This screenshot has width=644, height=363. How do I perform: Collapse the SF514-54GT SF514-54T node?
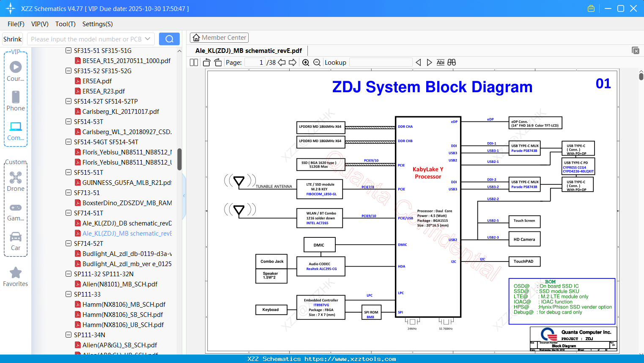click(69, 142)
